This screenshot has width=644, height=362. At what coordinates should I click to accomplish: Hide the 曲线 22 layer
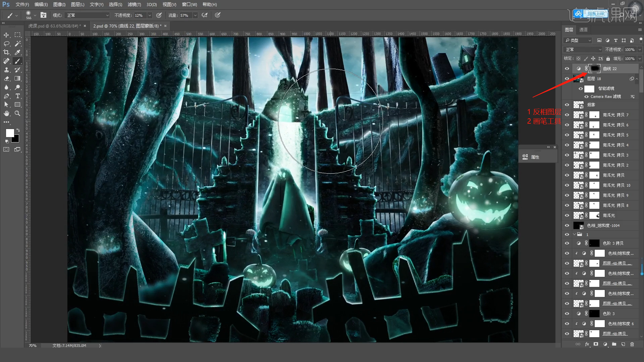(x=567, y=69)
